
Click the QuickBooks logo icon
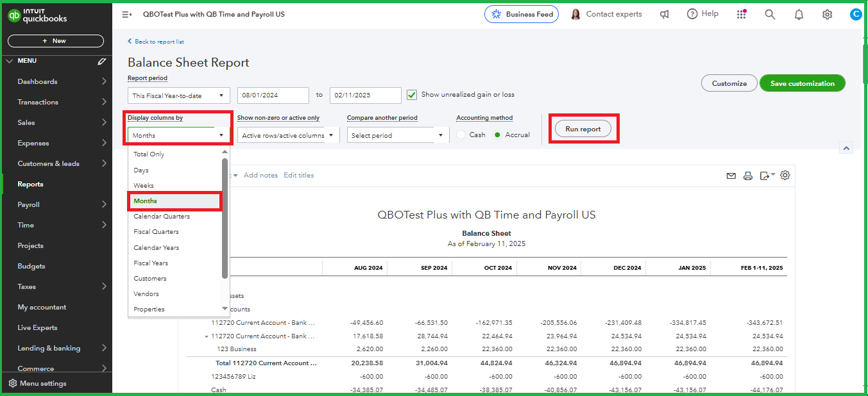click(14, 15)
